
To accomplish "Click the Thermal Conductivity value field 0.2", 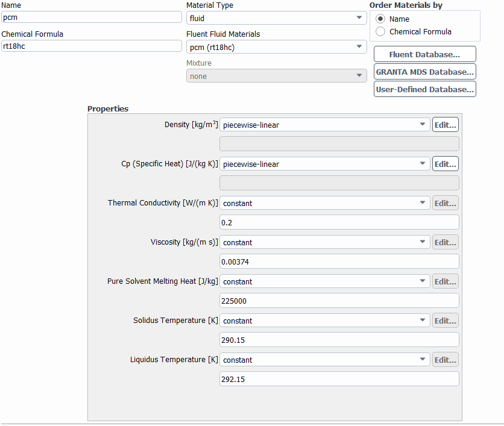I will (x=339, y=222).
